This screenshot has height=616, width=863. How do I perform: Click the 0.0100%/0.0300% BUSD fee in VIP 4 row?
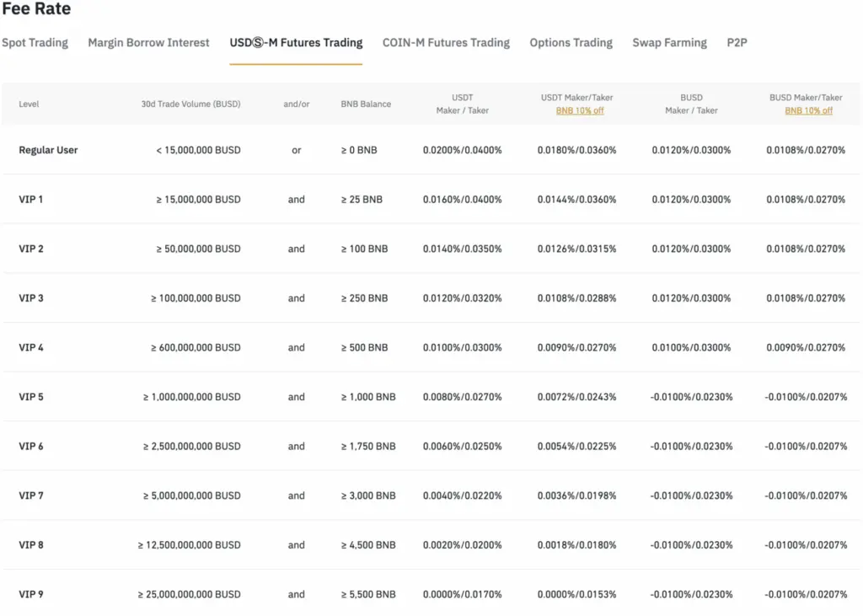(x=691, y=347)
